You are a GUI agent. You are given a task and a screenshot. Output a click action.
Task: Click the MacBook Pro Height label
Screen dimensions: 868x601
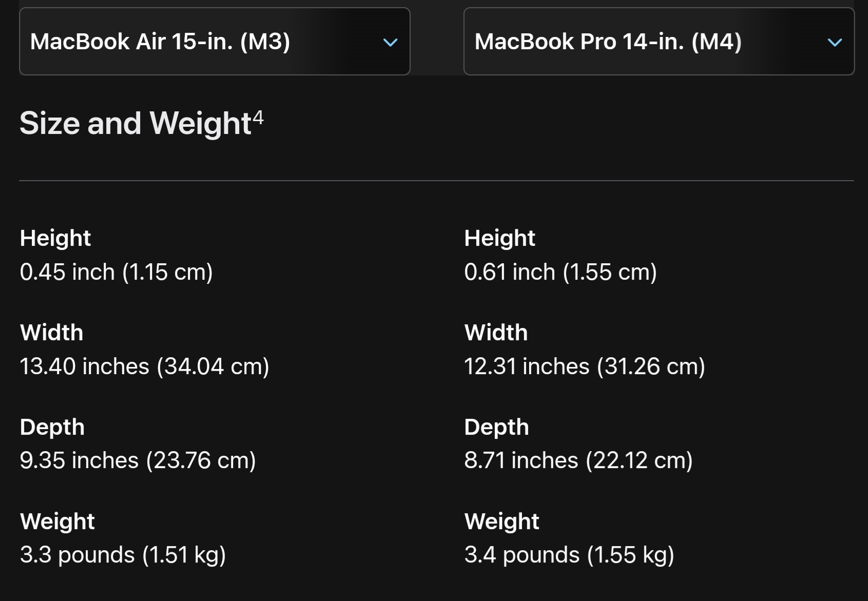click(499, 238)
